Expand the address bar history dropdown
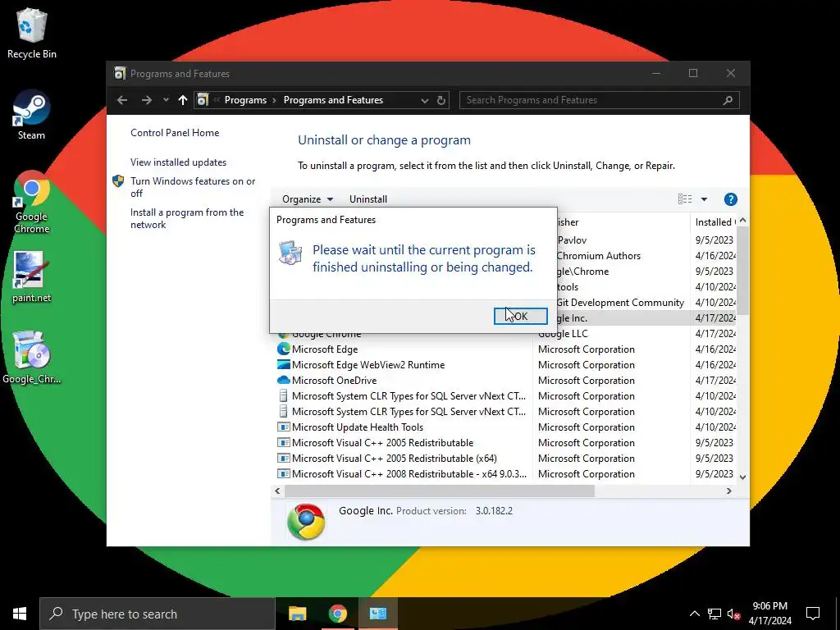The width and height of the screenshot is (840, 630). (425, 100)
